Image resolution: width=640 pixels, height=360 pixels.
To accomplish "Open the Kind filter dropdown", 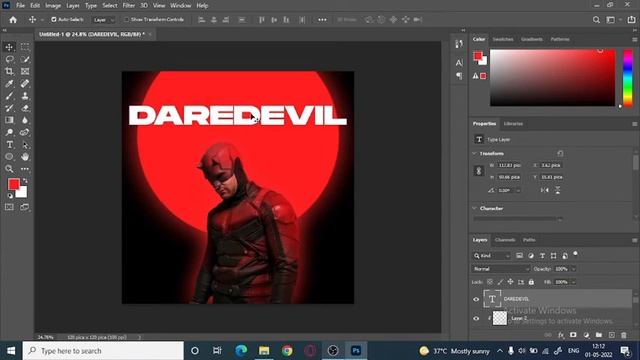I will click(x=492, y=256).
